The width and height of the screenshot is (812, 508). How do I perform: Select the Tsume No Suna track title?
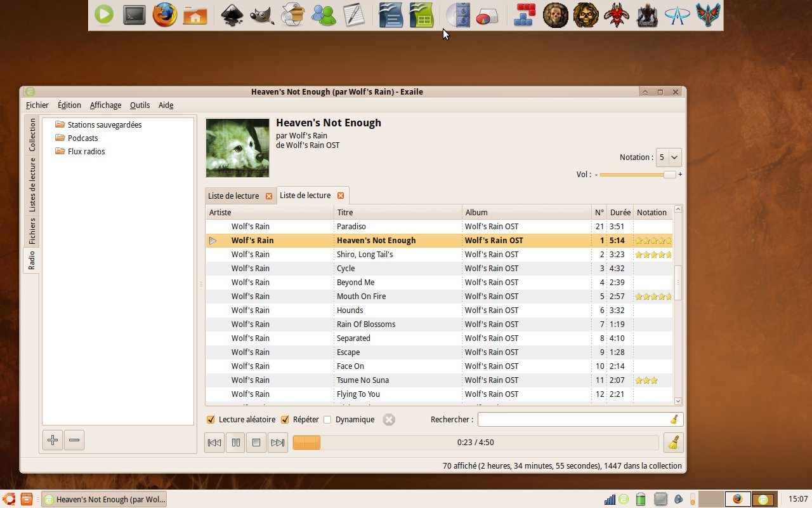(363, 380)
